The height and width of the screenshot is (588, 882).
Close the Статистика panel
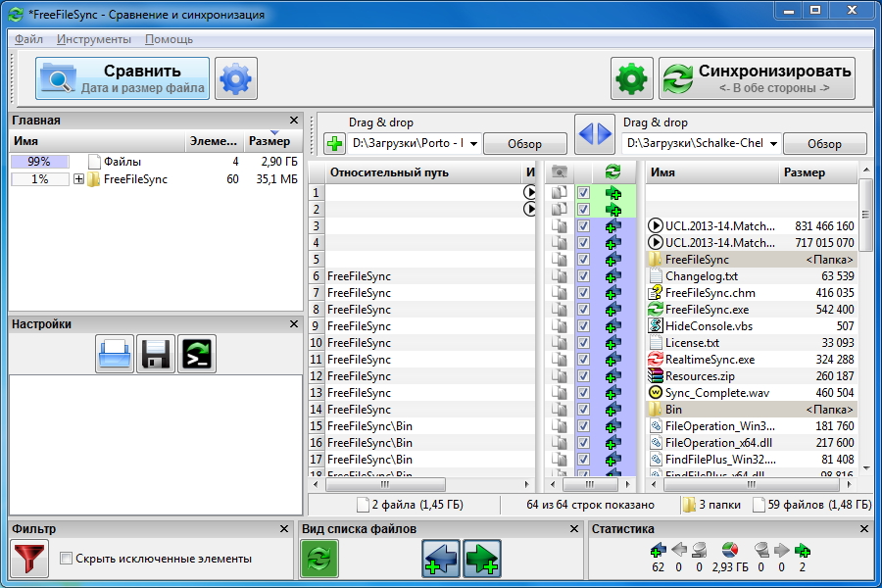click(x=864, y=529)
